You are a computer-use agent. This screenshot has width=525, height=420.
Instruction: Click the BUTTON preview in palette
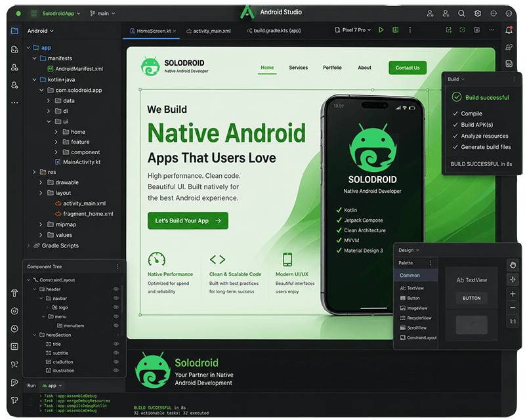(x=471, y=298)
